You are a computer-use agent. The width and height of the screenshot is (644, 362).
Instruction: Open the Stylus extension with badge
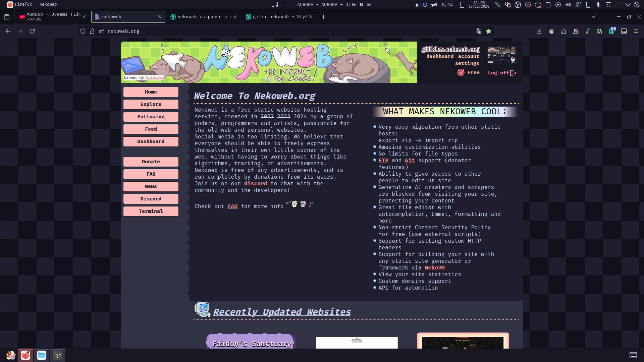click(x=612, y=31)
